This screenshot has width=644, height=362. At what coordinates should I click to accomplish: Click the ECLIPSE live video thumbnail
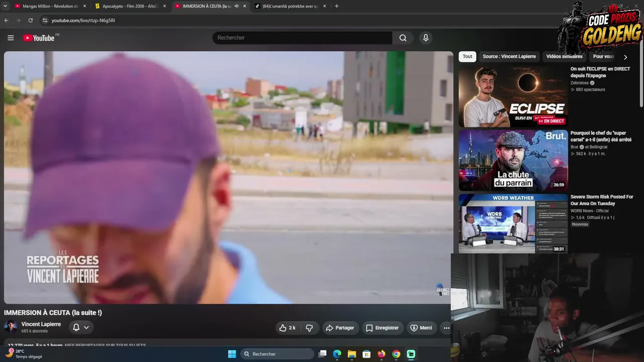point(513,97)
